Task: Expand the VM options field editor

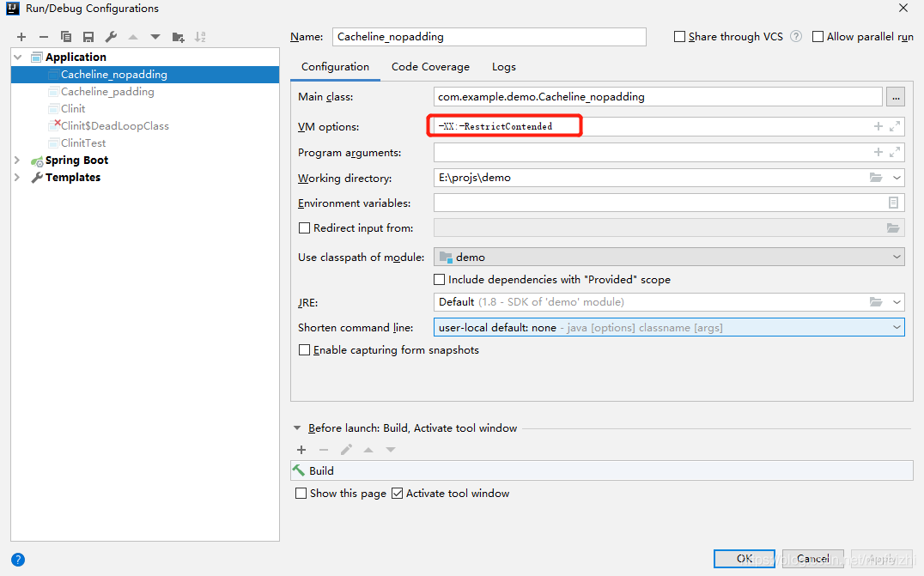Action: click(895, 127)
